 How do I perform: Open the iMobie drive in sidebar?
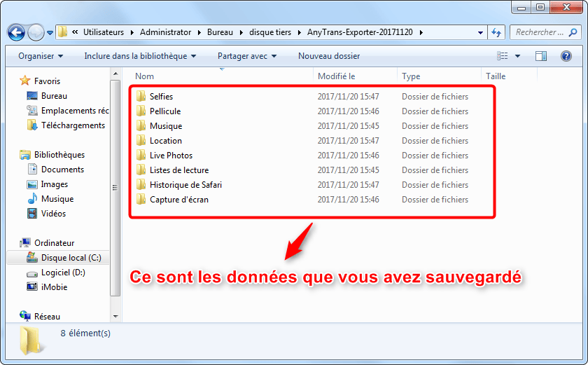coord(55,287)
